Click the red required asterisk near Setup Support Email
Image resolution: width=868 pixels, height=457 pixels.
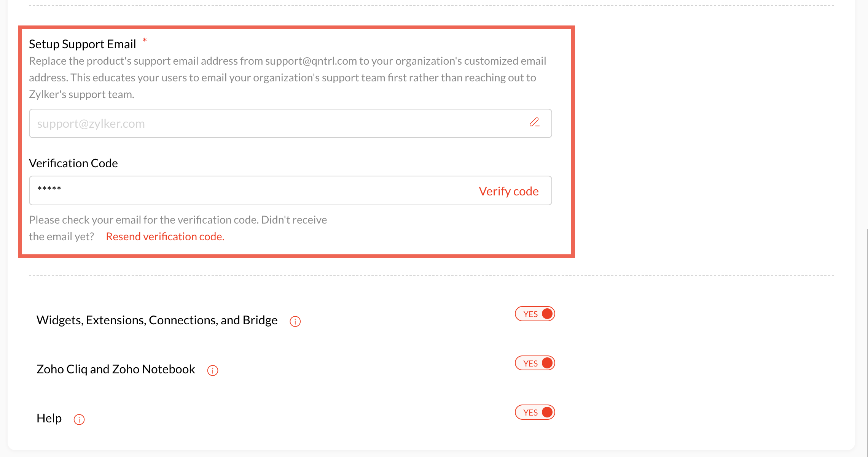click(145, 40)
